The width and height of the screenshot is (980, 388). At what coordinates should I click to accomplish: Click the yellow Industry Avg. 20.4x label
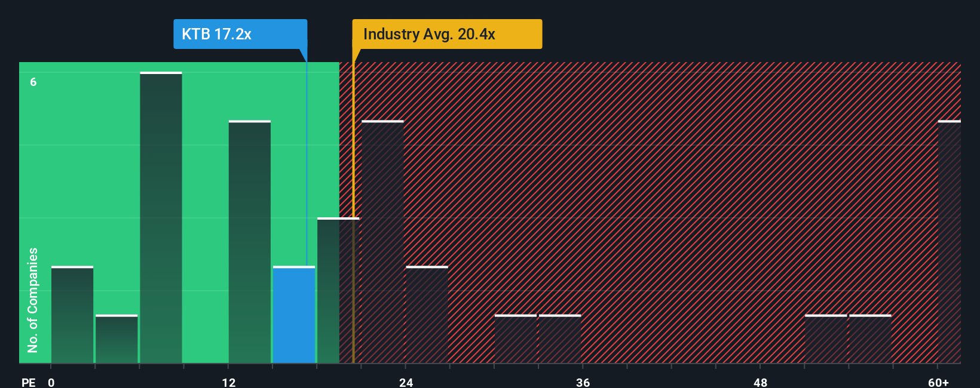click(447, 34)
